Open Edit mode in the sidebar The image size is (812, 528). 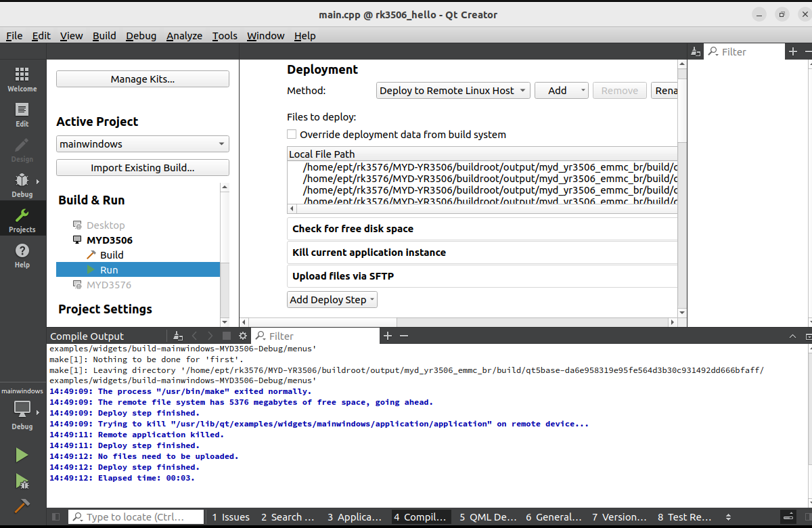22,114
